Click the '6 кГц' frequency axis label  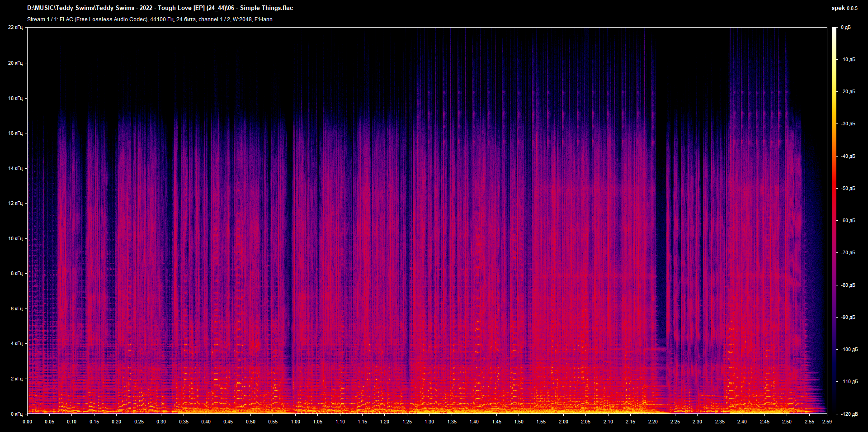click(x=17, y=309)
